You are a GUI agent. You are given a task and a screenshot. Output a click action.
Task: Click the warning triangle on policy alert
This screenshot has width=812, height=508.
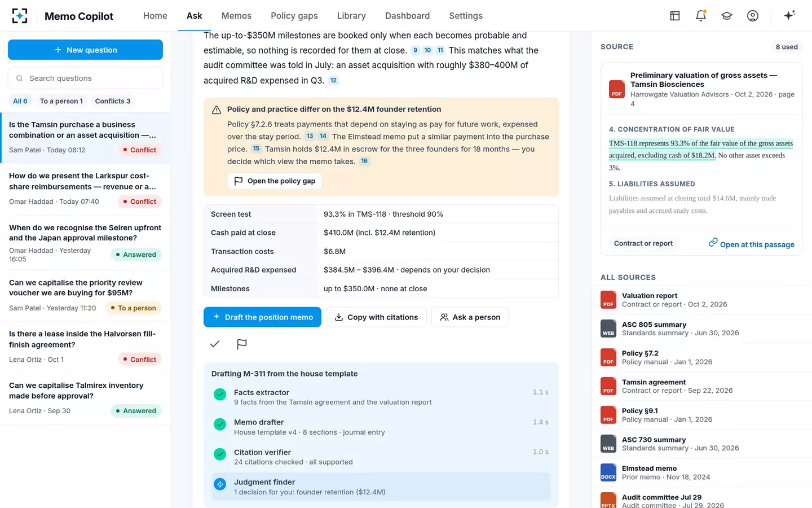coord(217,110)
